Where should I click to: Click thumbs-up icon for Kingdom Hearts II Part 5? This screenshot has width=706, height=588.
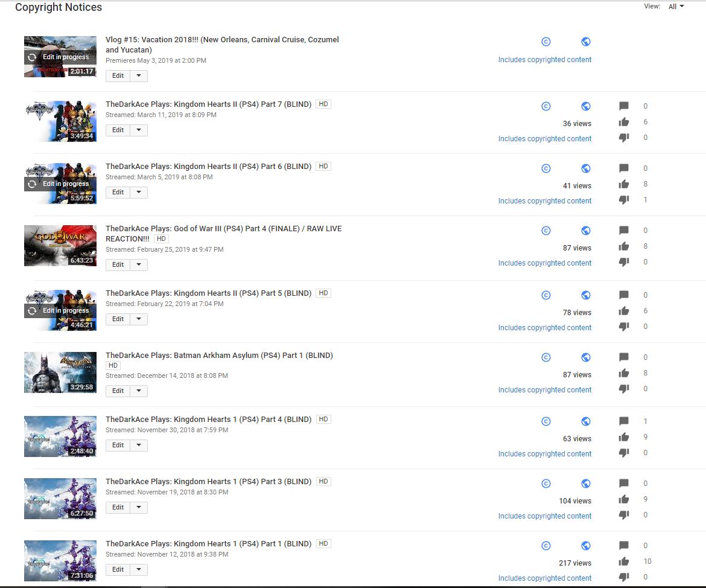(x=623, y=310)
